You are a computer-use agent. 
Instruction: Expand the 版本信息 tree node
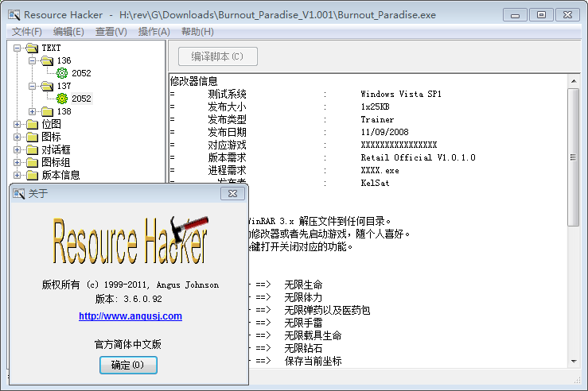tap(18, 176)
